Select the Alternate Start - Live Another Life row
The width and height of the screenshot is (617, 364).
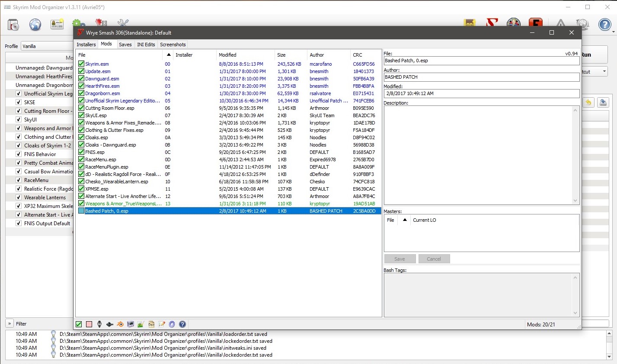pos(228,196)
